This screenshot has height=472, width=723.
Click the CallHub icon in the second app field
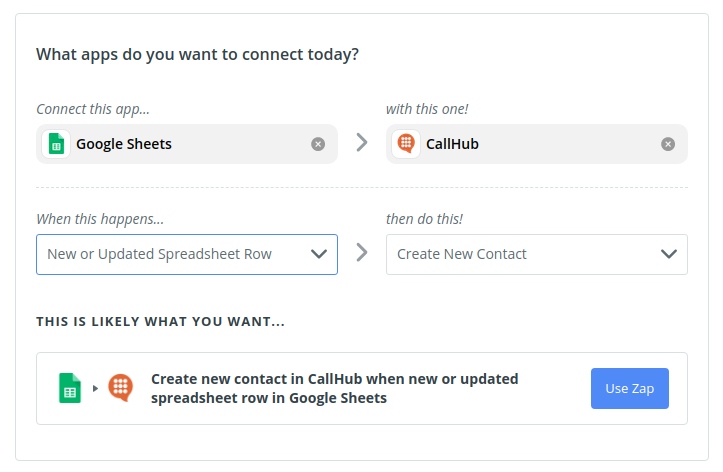[406, 144]
